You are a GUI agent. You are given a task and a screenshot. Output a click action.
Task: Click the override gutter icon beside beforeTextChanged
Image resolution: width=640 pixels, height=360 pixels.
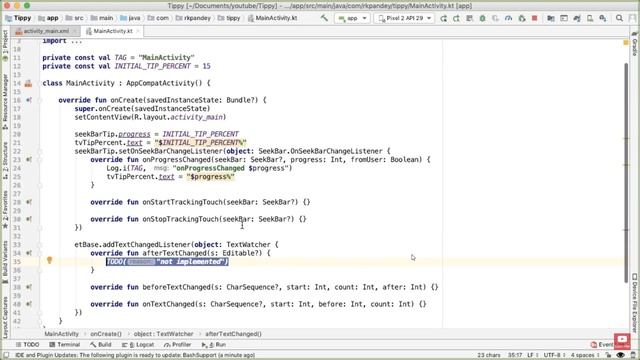(29, 287)
